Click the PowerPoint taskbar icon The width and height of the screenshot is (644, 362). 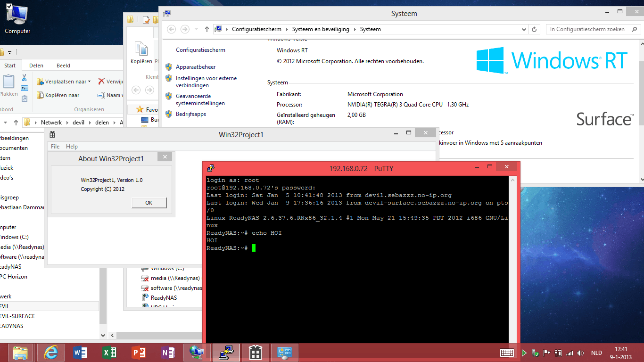(139, 352)
